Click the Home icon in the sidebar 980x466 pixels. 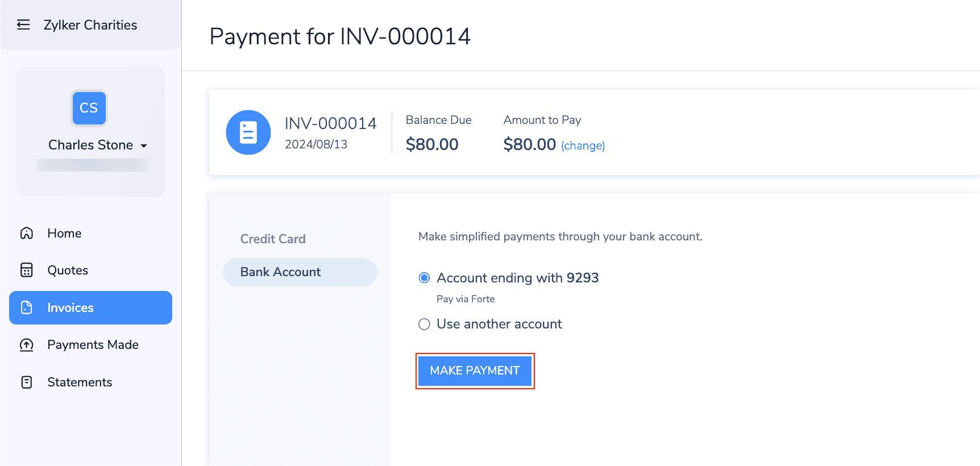click(27, 233)
